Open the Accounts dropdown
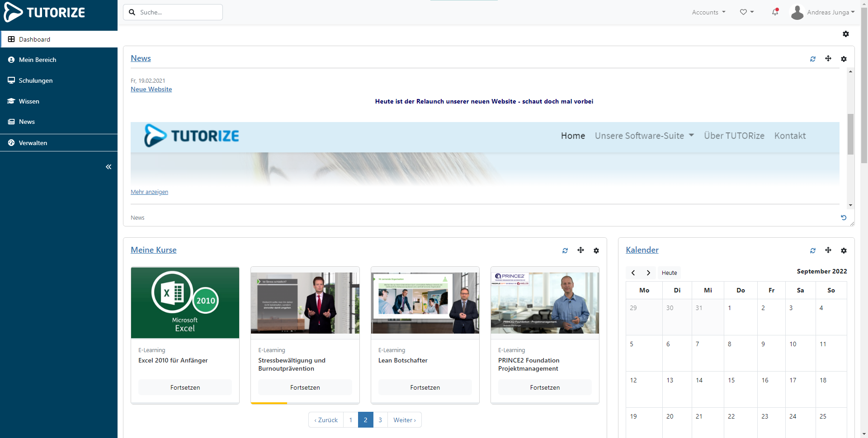This screenshot has width=868, height=438. [708, 12]
